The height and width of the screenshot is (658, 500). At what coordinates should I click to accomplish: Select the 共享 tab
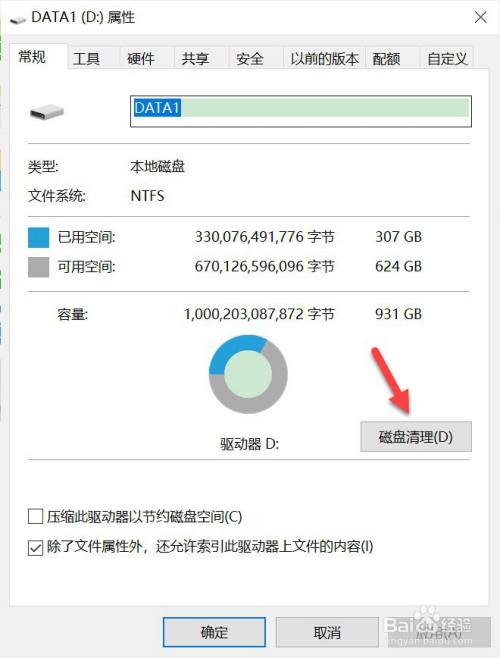(x=195, y=58)
